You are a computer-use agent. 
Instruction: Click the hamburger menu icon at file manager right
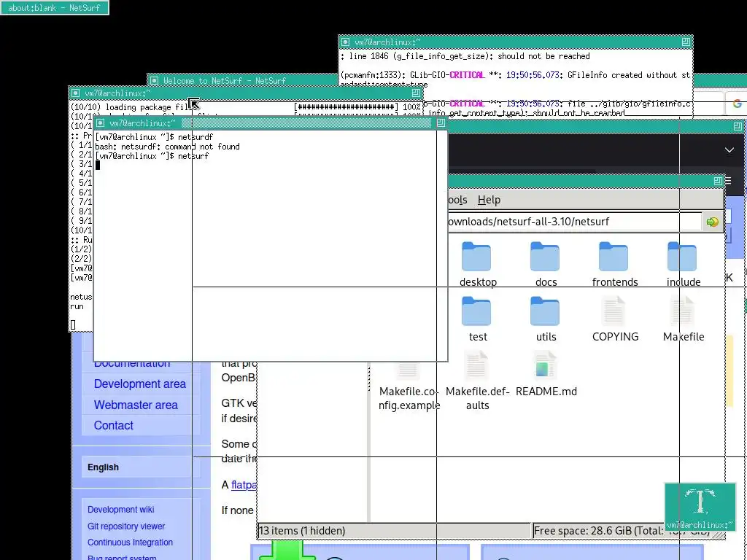point(728,181)
